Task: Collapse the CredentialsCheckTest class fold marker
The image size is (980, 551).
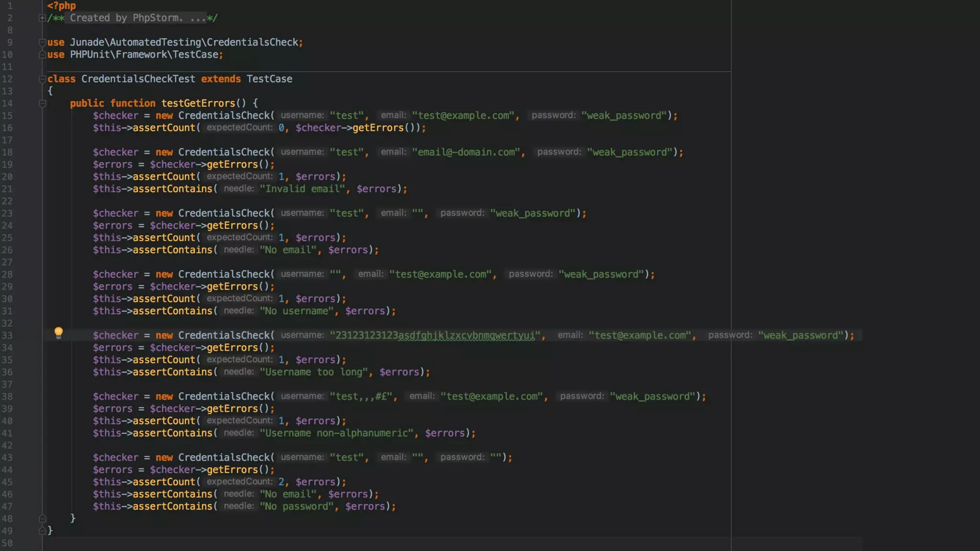Action: (42, 79)
